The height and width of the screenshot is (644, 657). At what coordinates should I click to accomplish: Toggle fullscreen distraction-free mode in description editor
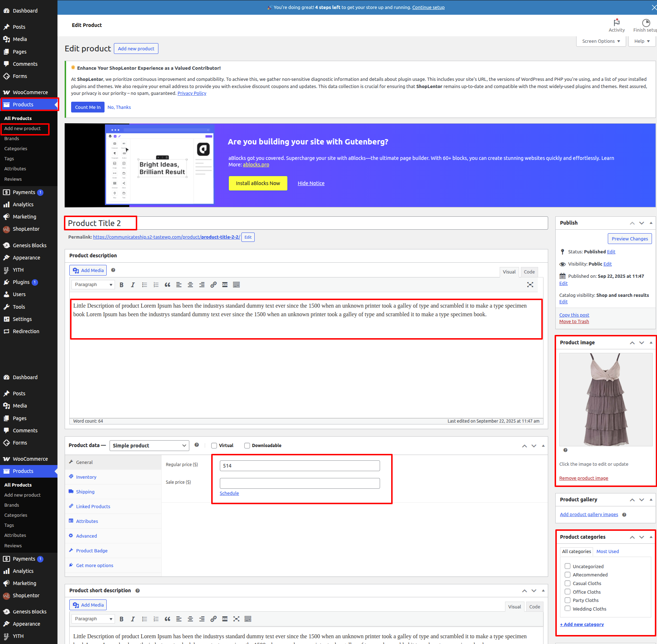[530, 285]
